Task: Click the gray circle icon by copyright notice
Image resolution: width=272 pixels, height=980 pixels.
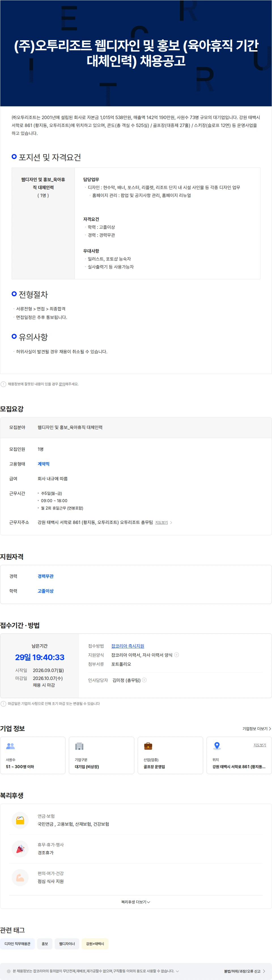Action: 9,971
